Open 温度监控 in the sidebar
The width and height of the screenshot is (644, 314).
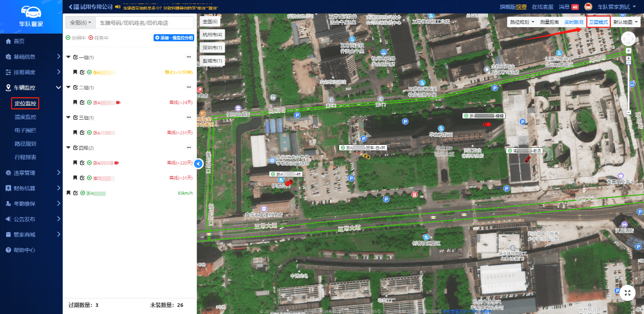pyautogui.click(x=25, y=117)
